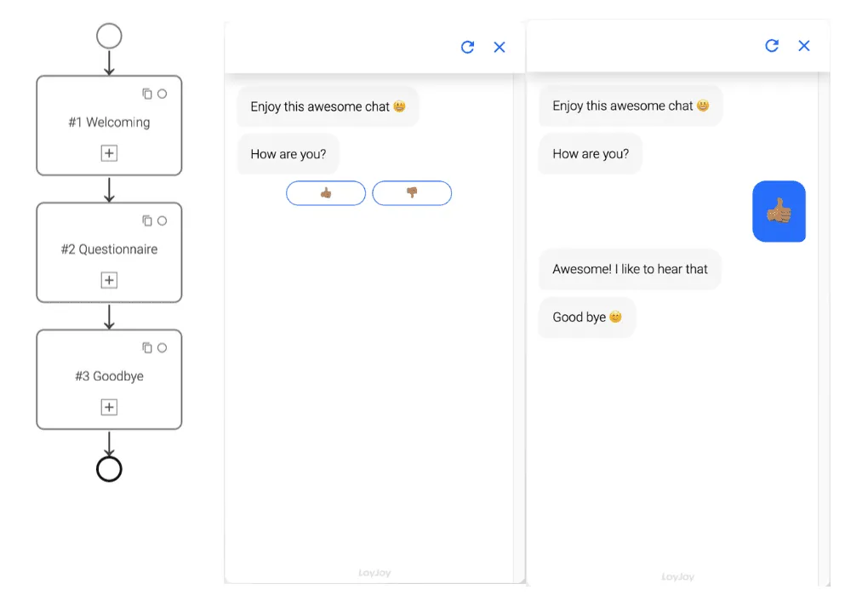This screenshot has height=601, width=868.
Task: Select the flow end circle node
Action: (109, 468)
